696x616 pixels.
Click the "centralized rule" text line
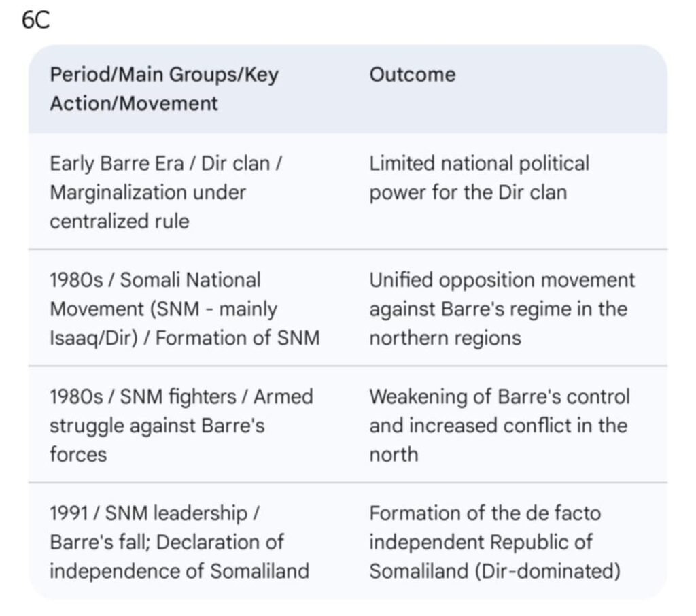coord(119,222)
